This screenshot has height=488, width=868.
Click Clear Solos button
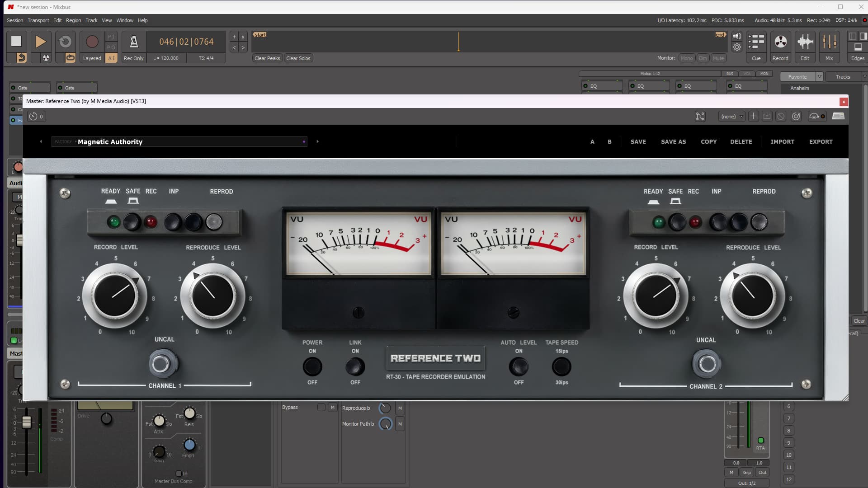point(298,58)
